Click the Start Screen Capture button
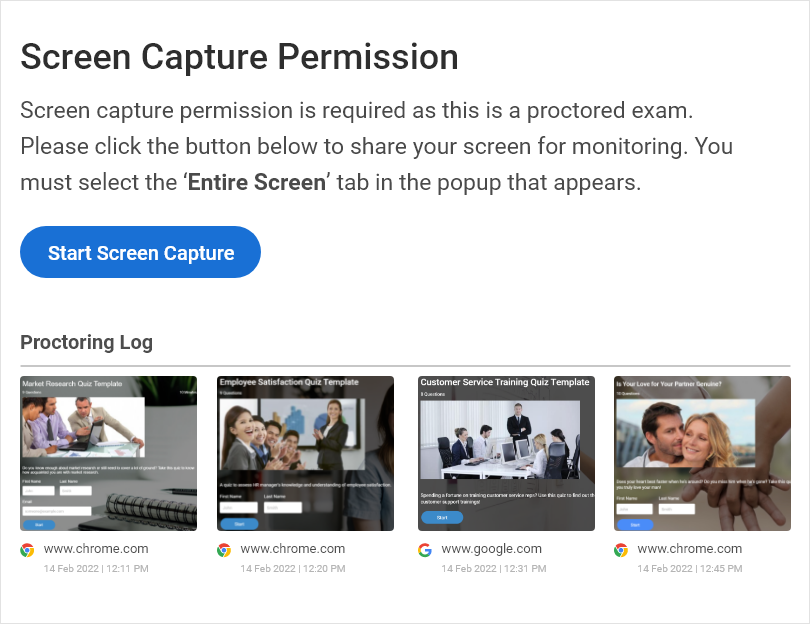This screenshot has width=810, height=624. 140,253
